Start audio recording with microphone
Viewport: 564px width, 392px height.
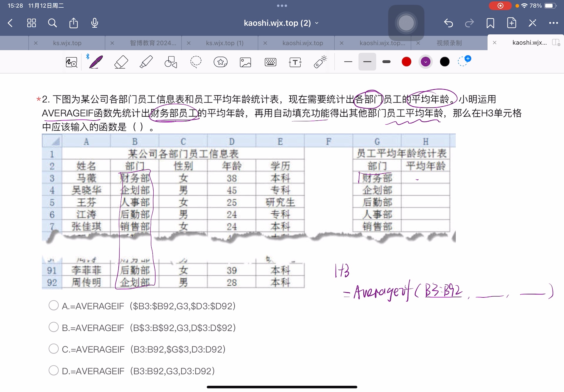(x=95, y=23)
